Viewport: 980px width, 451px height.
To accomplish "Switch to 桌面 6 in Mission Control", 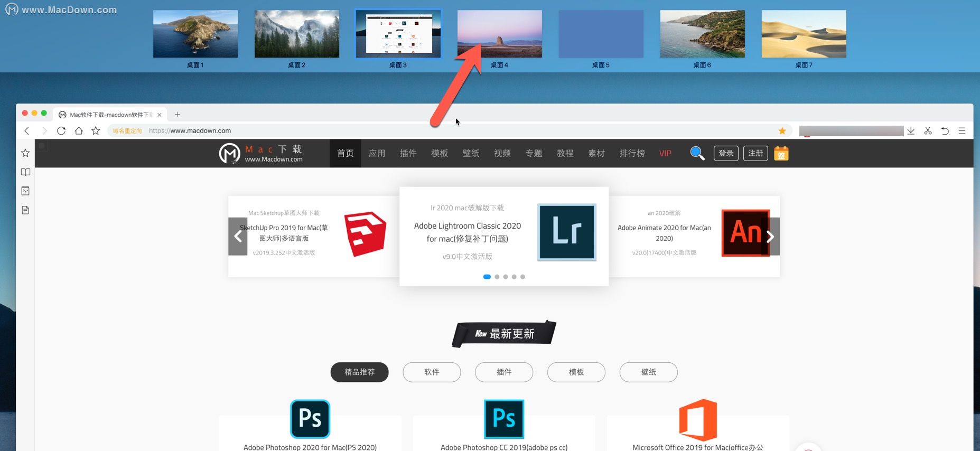I will coord(703,34).
